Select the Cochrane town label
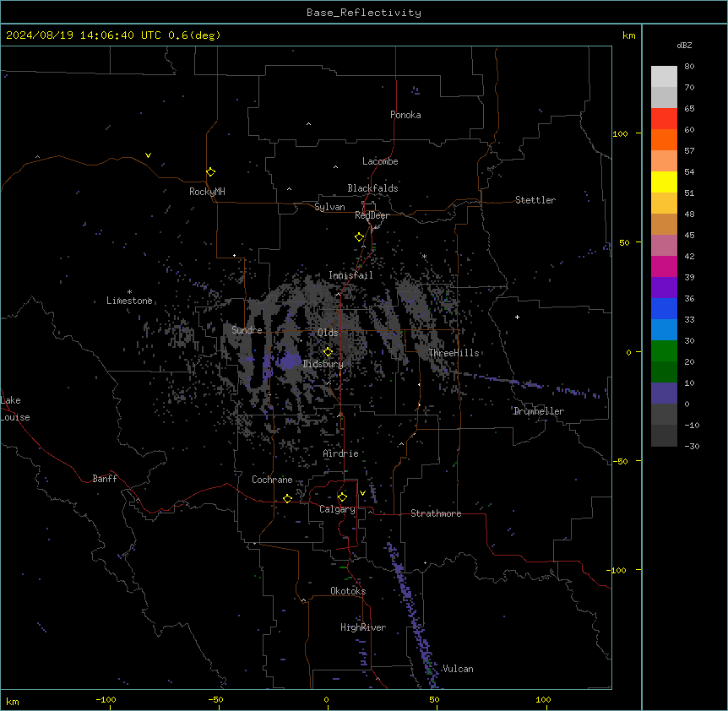This screenshot has width=728, height=711. [x=272, y=480]
